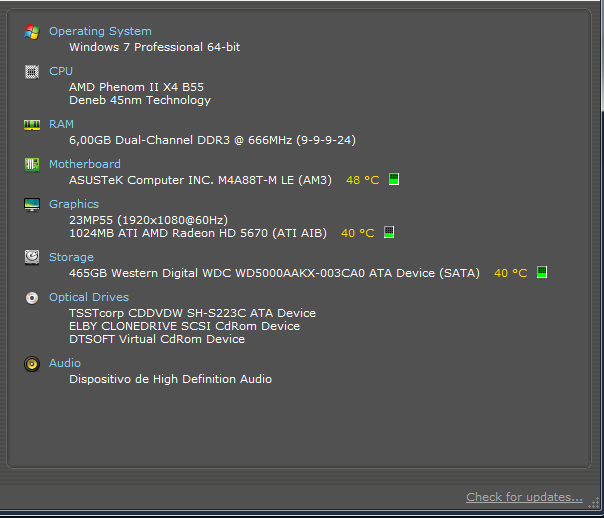Select the Western Digital WD5000AAKX drive text
Image resolution: width=604 pixels, height=518 pixels.
tap(274, 273)
